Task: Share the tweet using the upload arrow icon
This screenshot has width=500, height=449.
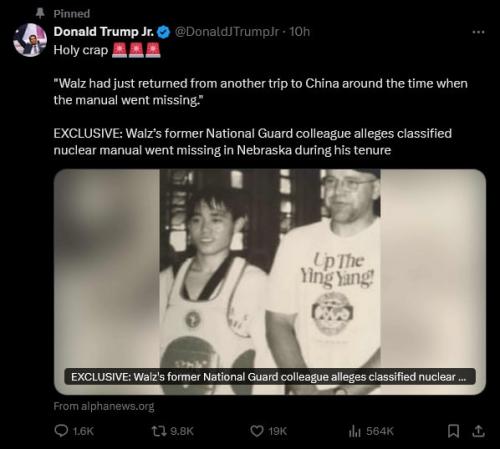Action: [x=478, y=431]
